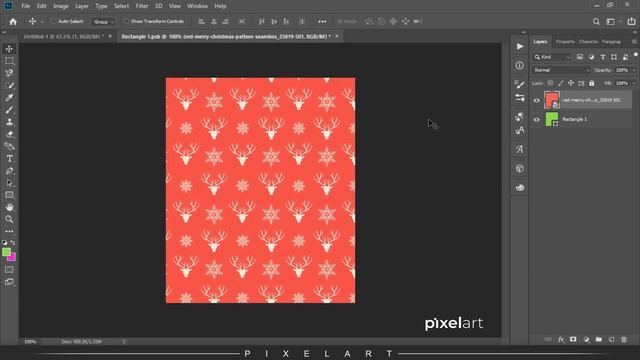Toggle filter for adjustment layers
Image resolution: width=640 pixels, height=360 pixels.
click(x=591, y=57)
